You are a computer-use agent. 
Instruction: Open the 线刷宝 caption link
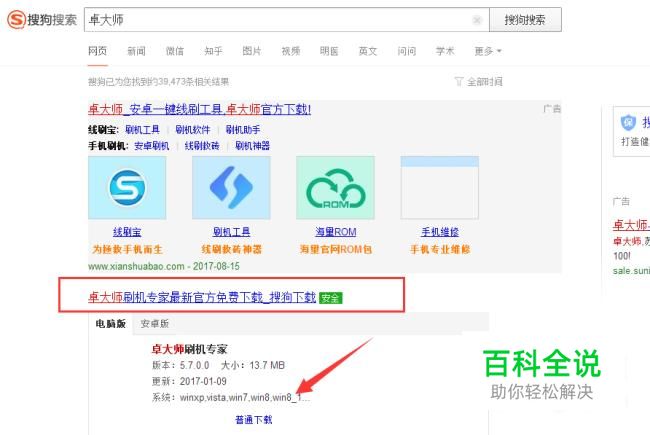tap(127, 232)
